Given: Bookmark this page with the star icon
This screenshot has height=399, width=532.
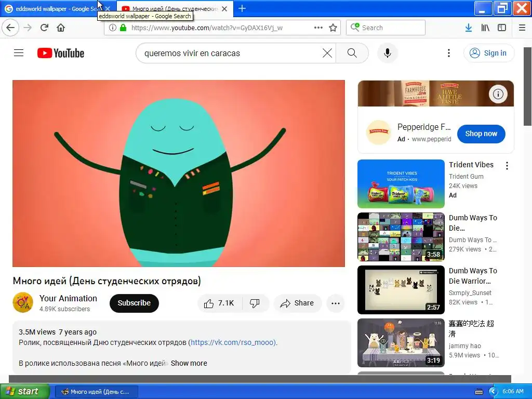Looking at the screenshot, I should 333,28.
